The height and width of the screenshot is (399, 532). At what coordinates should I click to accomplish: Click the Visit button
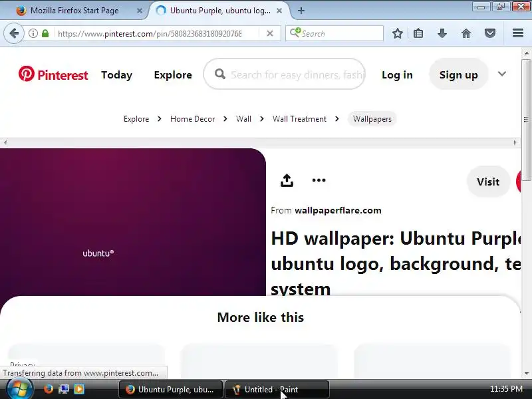point(488,182)
